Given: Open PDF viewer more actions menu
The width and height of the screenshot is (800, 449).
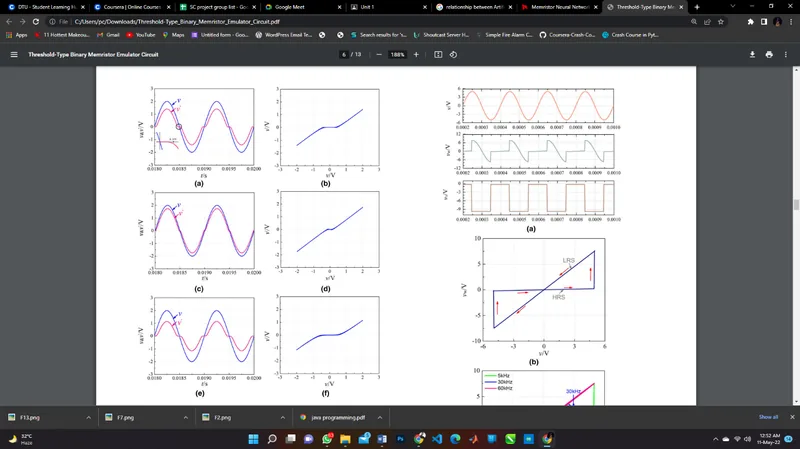Looking at the screenshot, I should (x=786, y=55).
